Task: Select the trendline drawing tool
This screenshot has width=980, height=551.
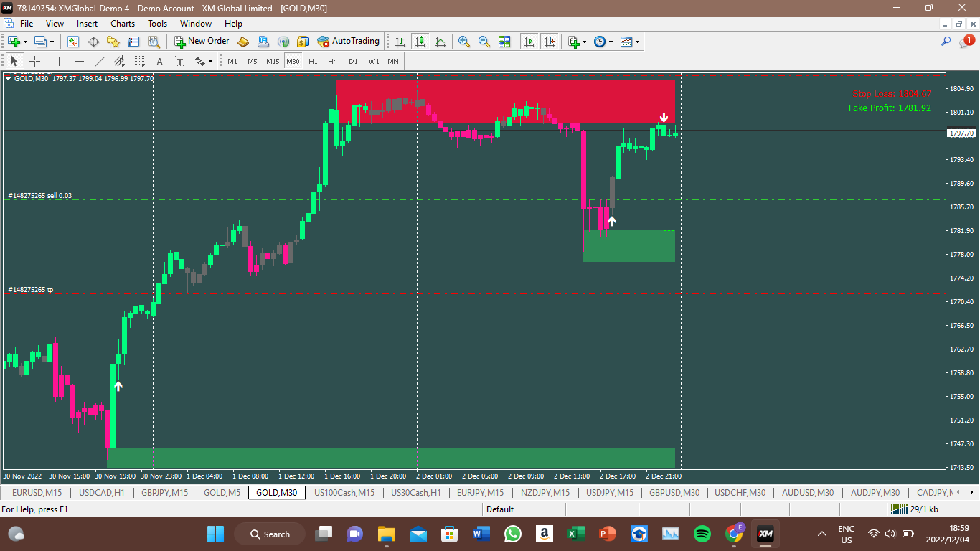Action: click(x=99, y=61)
